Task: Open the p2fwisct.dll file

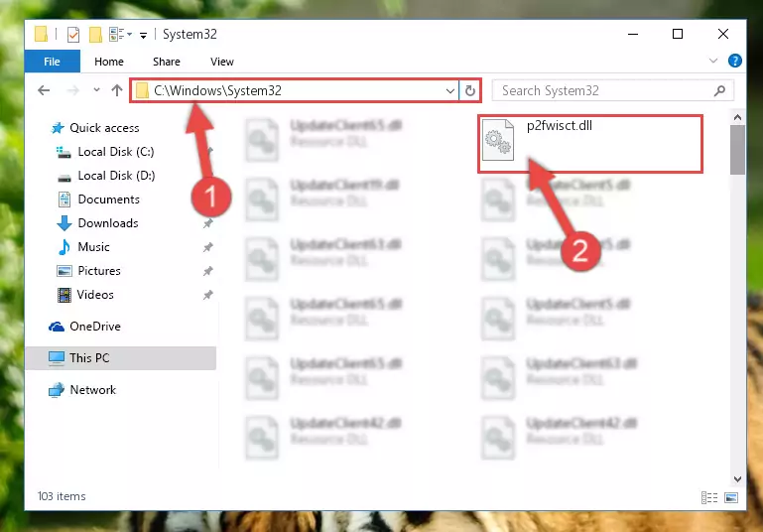Action: 589,144
